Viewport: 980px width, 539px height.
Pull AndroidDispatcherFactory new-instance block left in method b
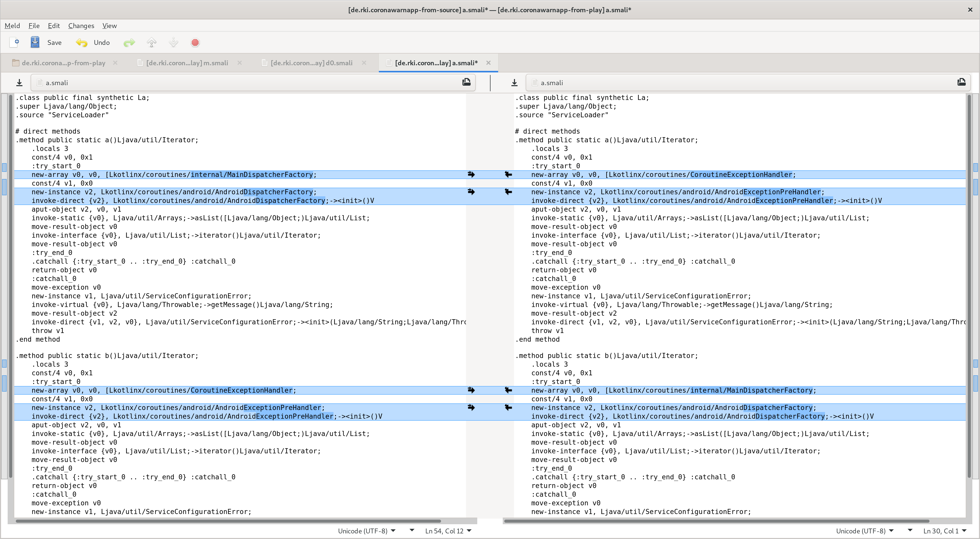(508, 407)
